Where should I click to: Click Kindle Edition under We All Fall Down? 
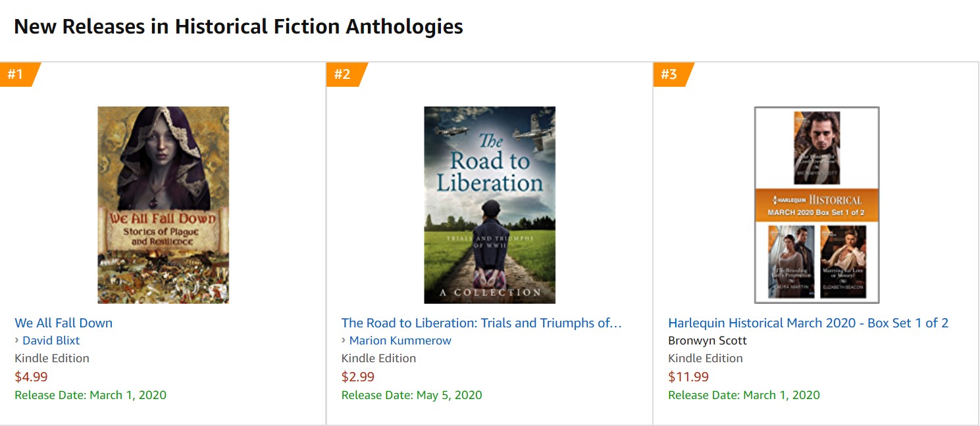52,358
